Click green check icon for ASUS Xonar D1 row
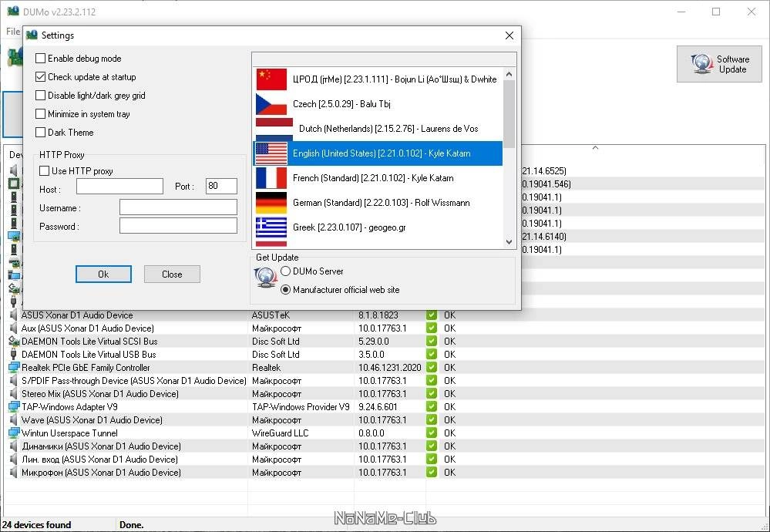The height and width of the screenshot is (532, 770). click(x=432, y=315)
